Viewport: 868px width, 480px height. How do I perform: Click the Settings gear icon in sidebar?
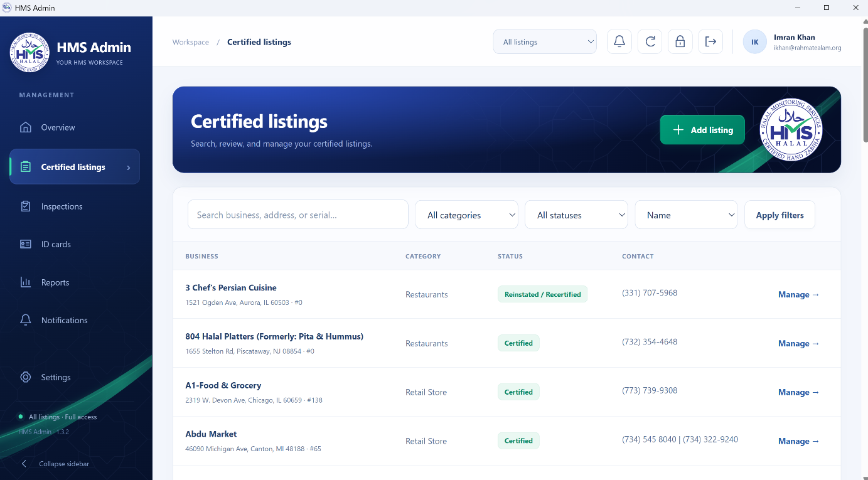pos(26,377)
